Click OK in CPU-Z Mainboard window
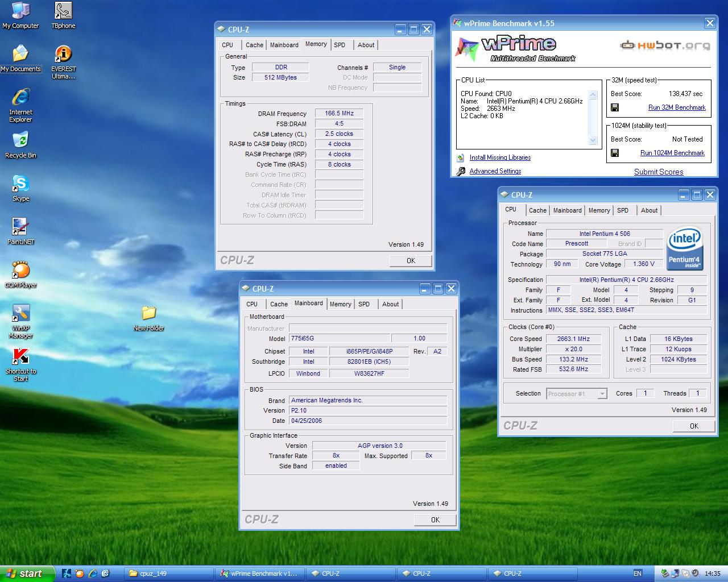The height and width of the screenshot is (582, 728). pos(435,519)
